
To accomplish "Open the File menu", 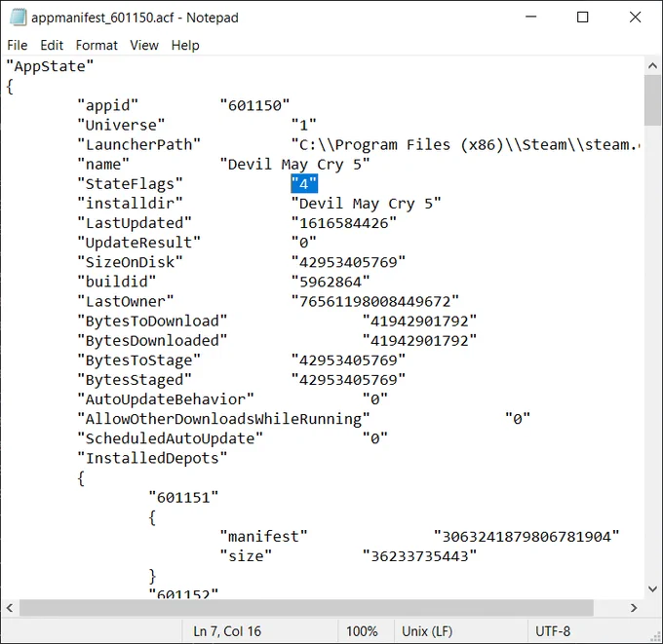I will coord(18,45).
